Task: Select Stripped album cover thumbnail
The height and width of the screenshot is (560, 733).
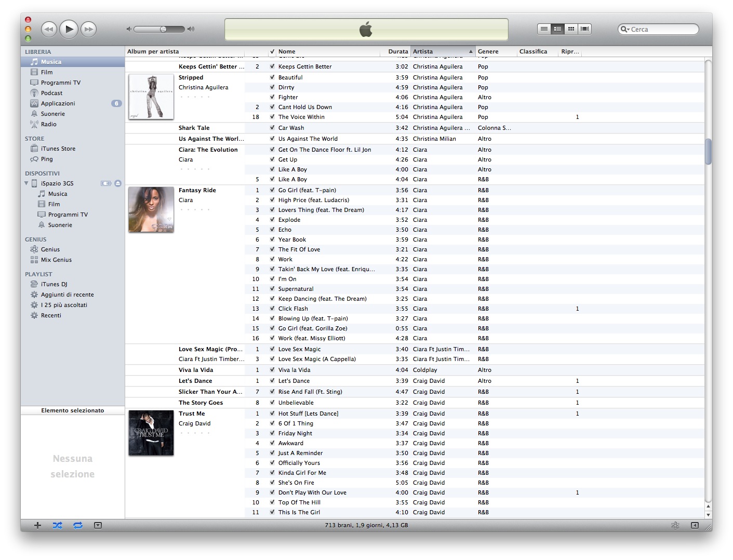Action: (x=151, y=97)
